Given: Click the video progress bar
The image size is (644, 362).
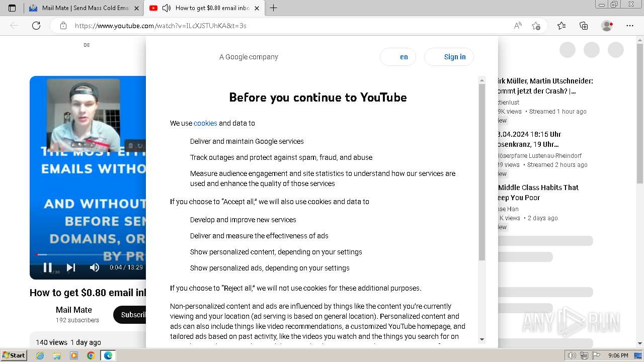Looking at the screenshot, I should pyautogui.click(x=91, y=255).
